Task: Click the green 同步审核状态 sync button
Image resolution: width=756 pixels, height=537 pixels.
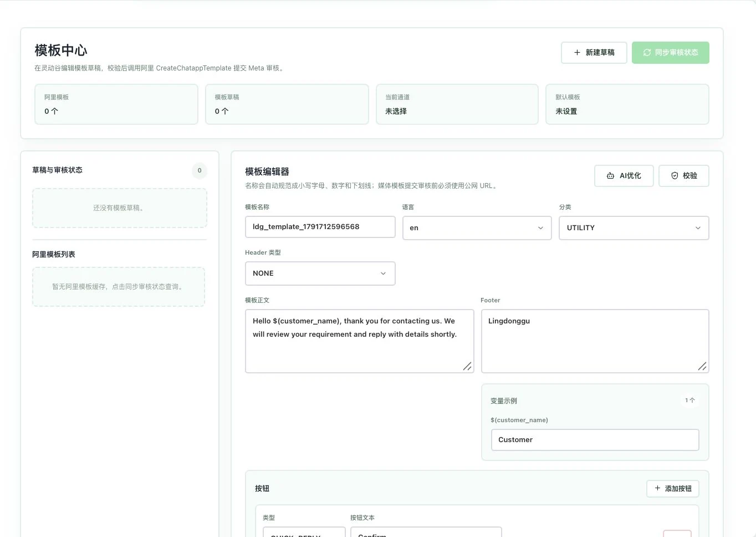Action: pos(670,53)
